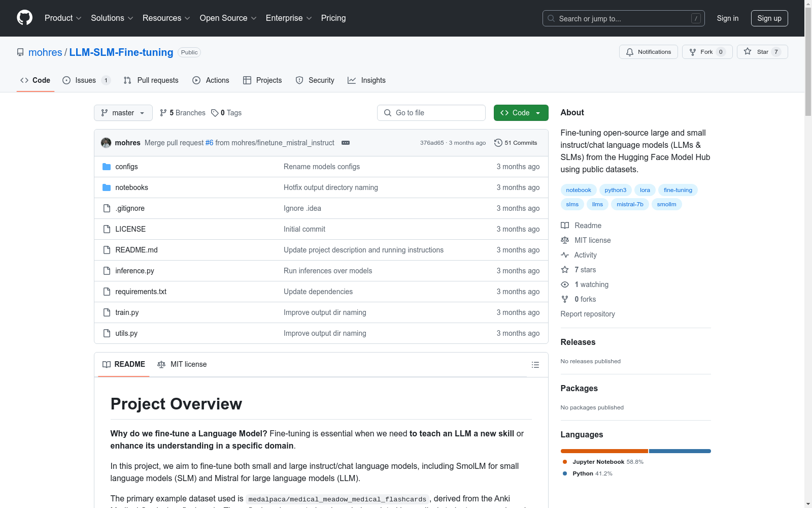Open the mistral-7b topic tag
The image size is (812, 508).
coord(630,204)
